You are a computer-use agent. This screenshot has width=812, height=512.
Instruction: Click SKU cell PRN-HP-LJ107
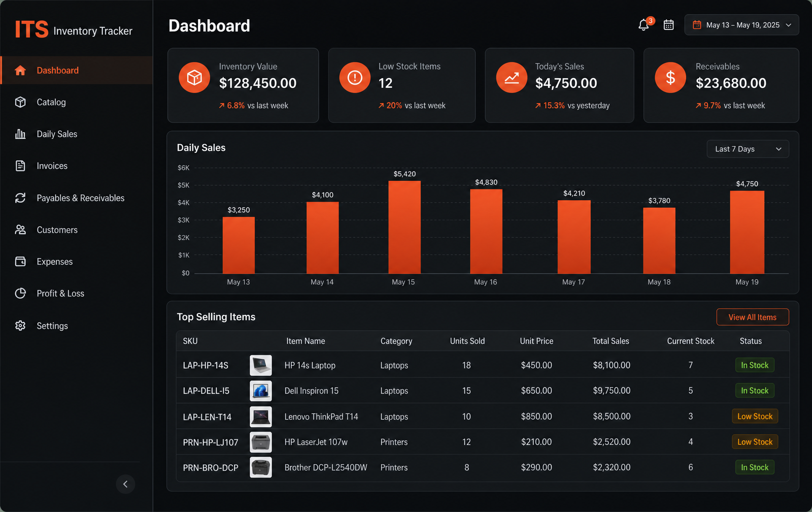coord(211,442)
